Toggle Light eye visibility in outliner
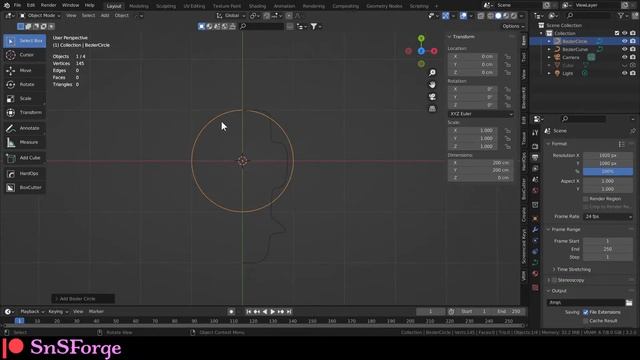 624,73
